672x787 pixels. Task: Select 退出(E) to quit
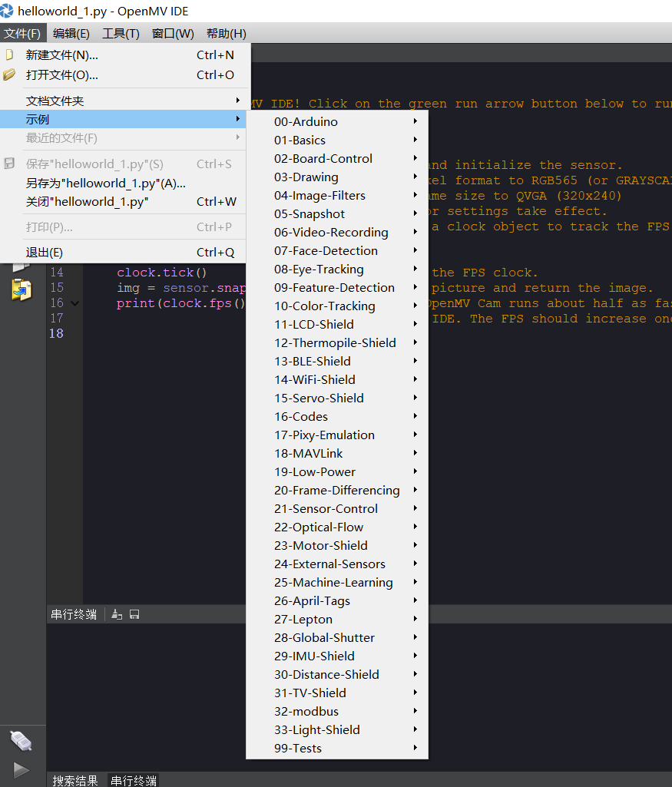123,253
